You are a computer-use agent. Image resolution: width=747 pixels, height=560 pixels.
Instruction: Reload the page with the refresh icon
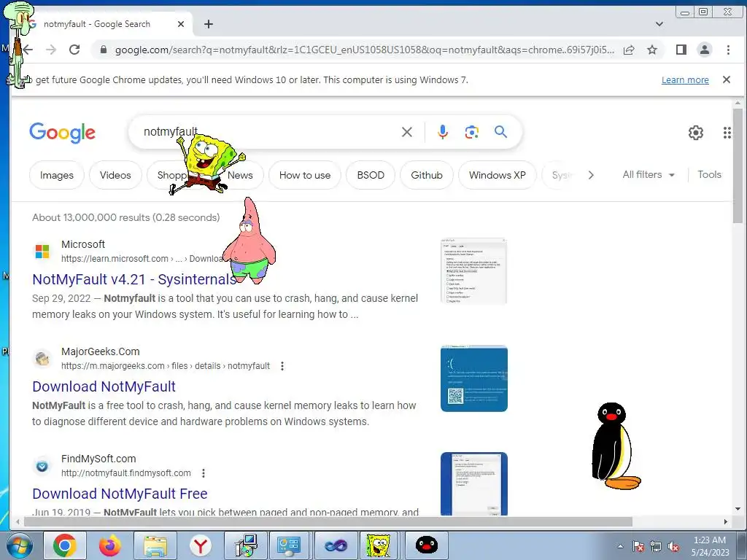click(x=74, y=50)
